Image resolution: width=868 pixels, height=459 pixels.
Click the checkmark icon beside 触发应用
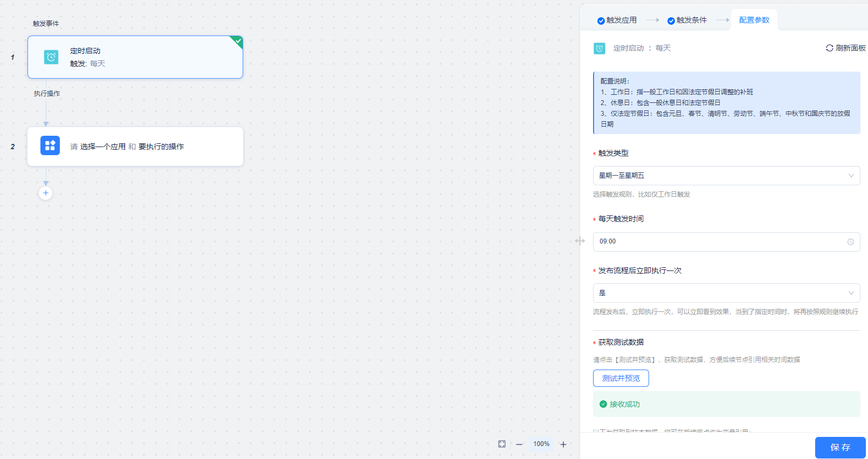[x=601, y=21]
